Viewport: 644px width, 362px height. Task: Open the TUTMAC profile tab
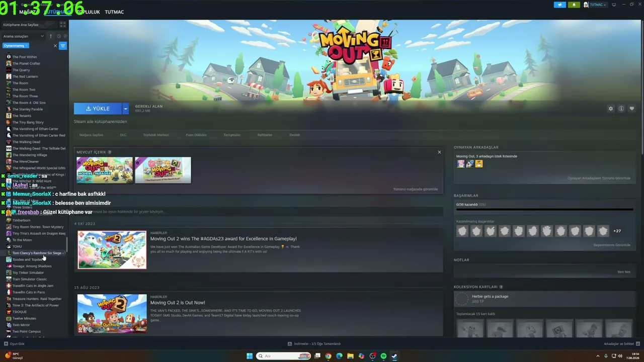pos(114,12)
